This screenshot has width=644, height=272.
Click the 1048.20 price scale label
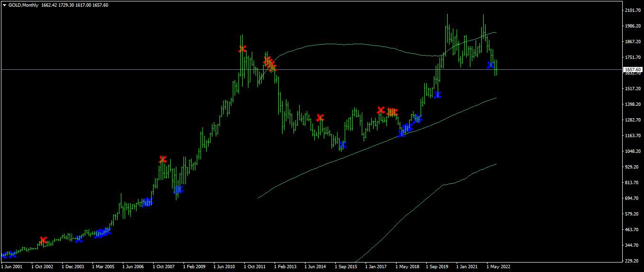(634, 151)
